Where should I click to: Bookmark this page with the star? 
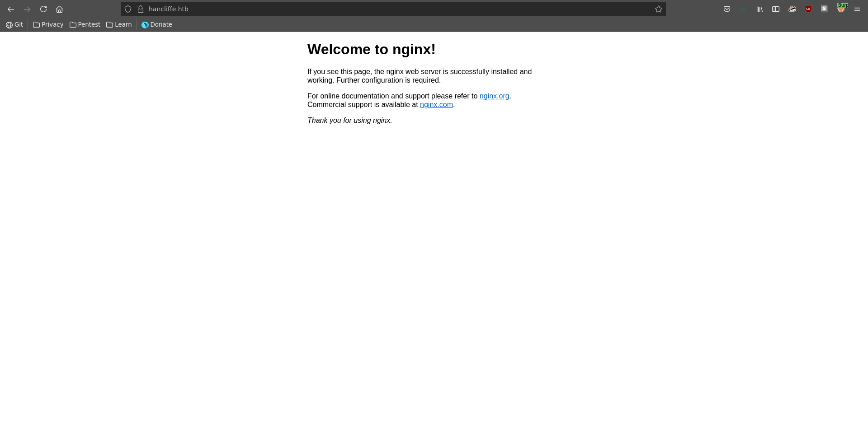659,9
